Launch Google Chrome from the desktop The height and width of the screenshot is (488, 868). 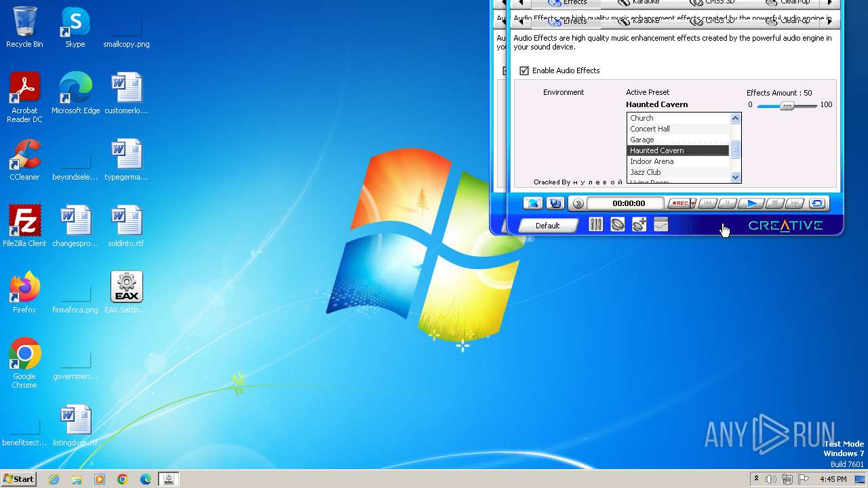pos(24,363)
